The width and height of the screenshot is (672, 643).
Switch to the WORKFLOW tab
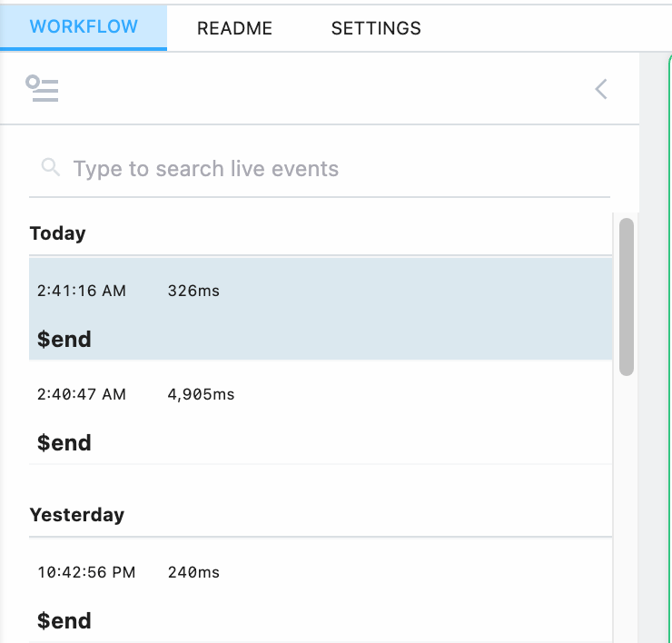pos(84,27)
